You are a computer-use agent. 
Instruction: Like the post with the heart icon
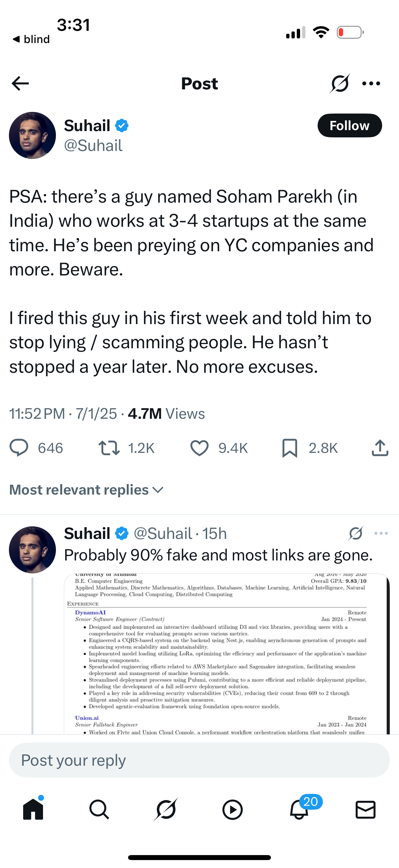click(x=199, y=448)
